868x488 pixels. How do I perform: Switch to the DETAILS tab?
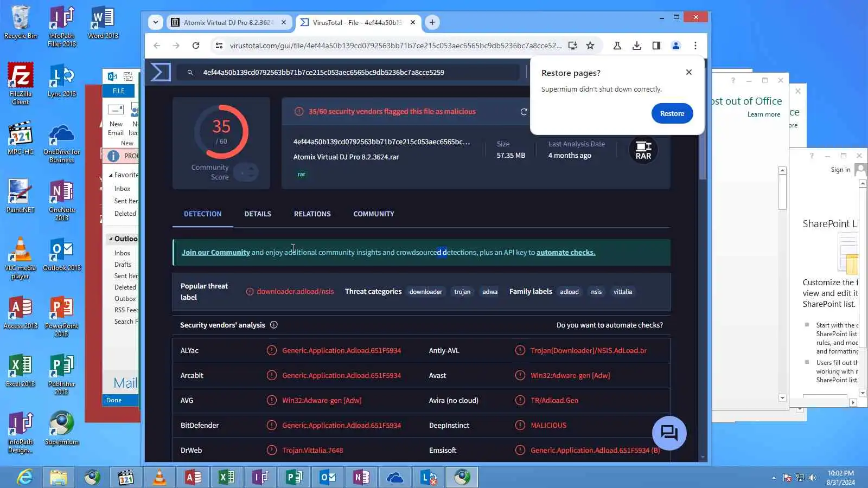[258, 214]
